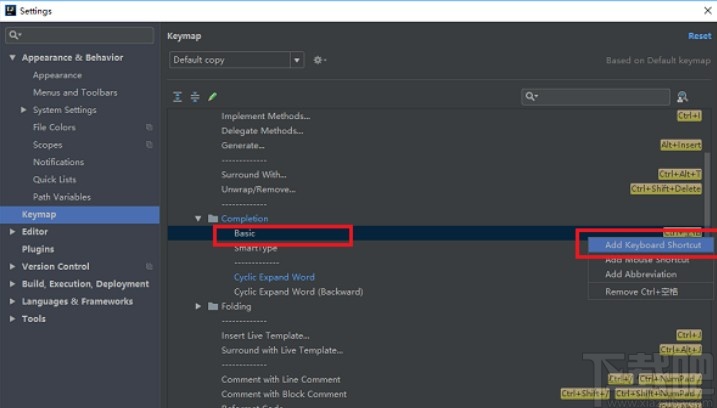The height and width of the screenshot is (408, 717).
Task: Expand the Tools settings section
Action: (12, 319)
